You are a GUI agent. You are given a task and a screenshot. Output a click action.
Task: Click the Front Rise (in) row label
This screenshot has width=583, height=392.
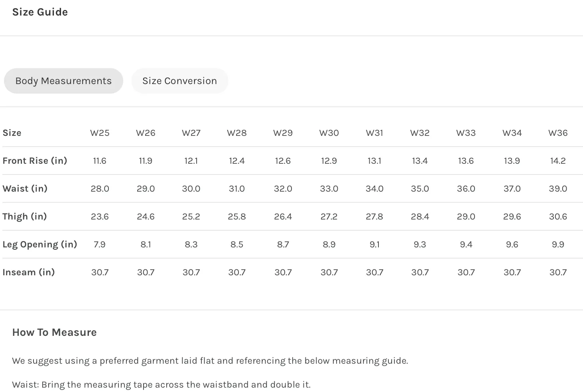[x=35, y=161]
